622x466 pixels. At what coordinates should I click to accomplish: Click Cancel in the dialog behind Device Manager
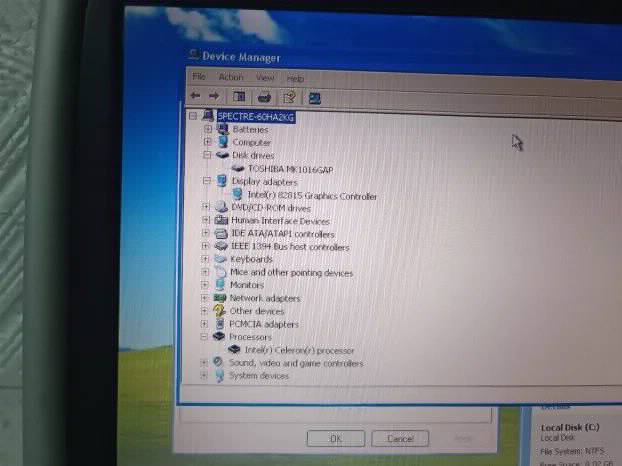[x=400, y=439]
